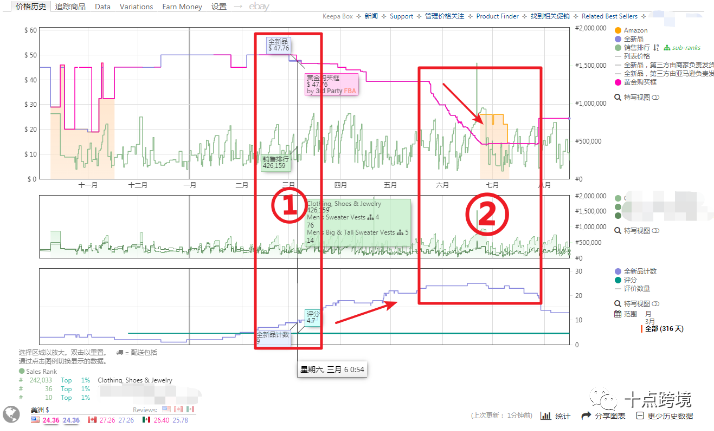
Task: Open the Support link
Action: pyautogui.click(x=401, y=16)
